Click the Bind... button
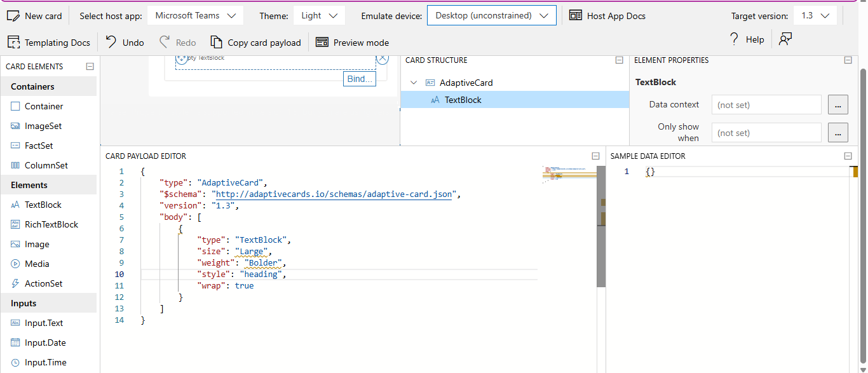 click(x=359, y=79)
